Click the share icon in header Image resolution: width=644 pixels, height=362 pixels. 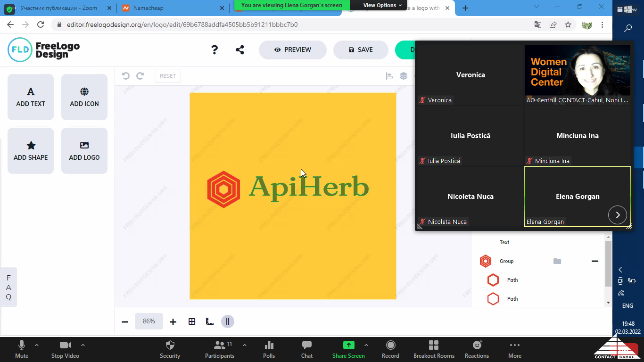(x=240, y=49)
